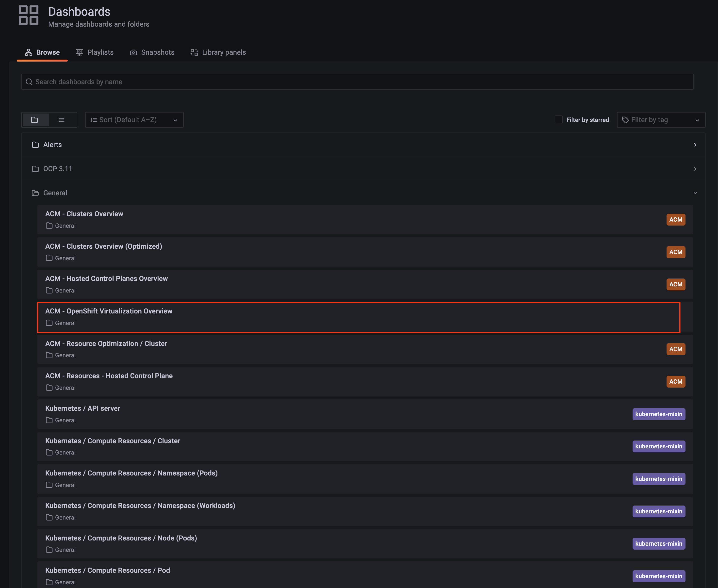Click kubernetes-mixin tag on API server row
The width and height of the screenshot is (718, 588).
point(659,414)
